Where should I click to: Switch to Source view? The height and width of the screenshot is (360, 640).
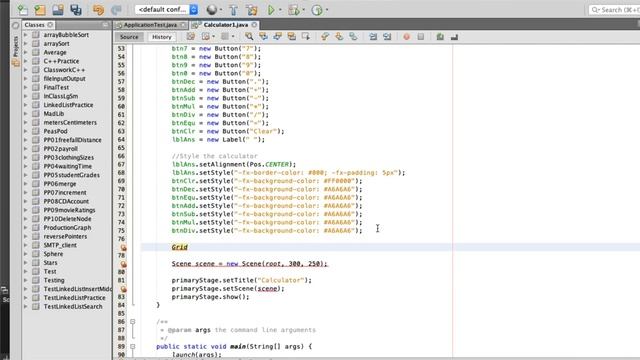click(x=129, y=37)
